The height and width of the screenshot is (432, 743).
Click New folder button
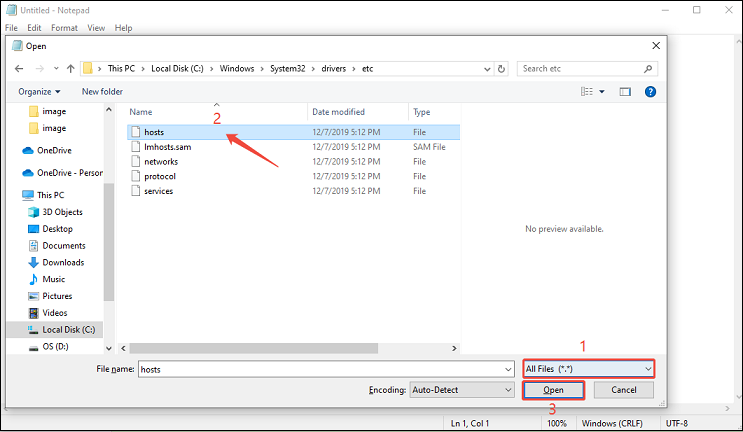point(102,91)
